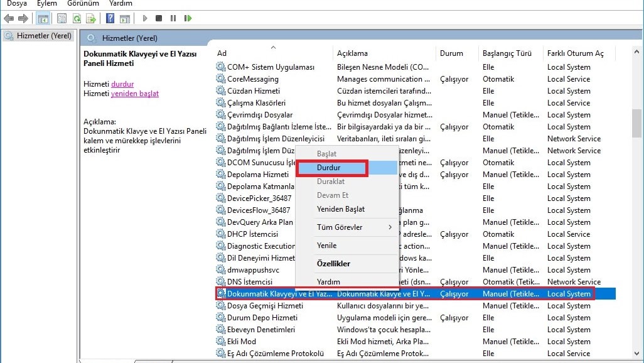Click the 'yeniden başlat' service link
Screen dimensions: 644x363
(135, 94)
